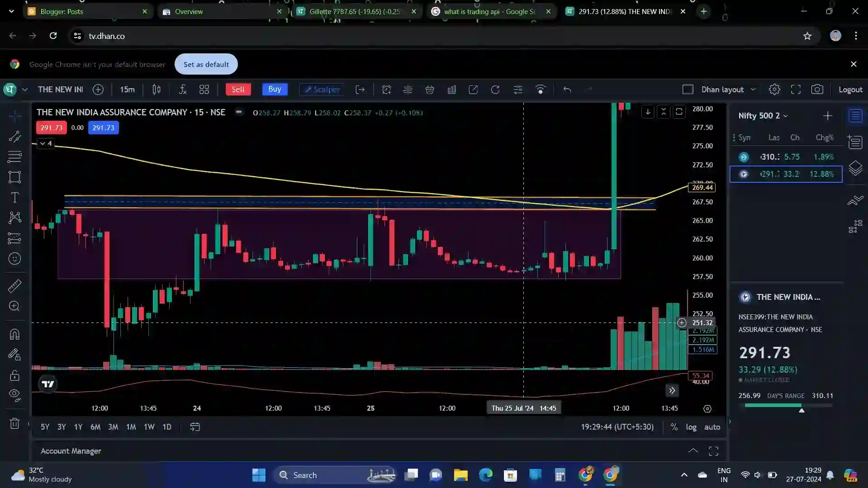Click the bar chart financials icon
Screen dimensions: 868x488
(x=451, y=90)
